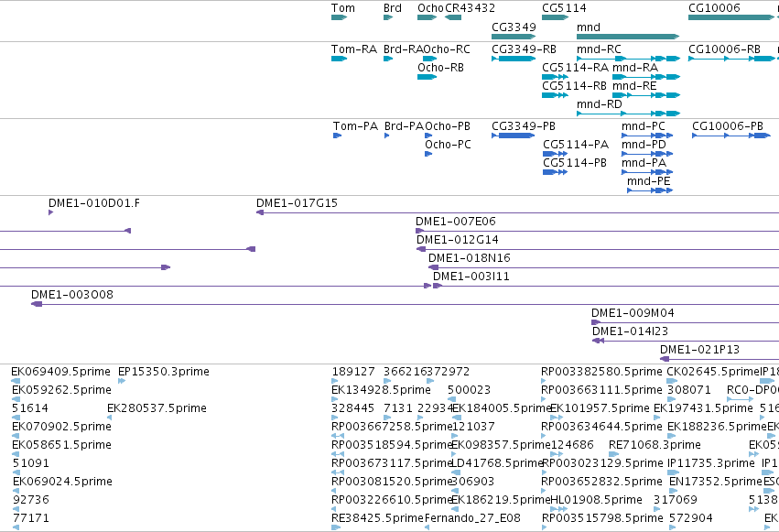Click the CG10006-PB protein glyph
The width and height of the screenshot is (779, 532).
[x=731, y=136]
